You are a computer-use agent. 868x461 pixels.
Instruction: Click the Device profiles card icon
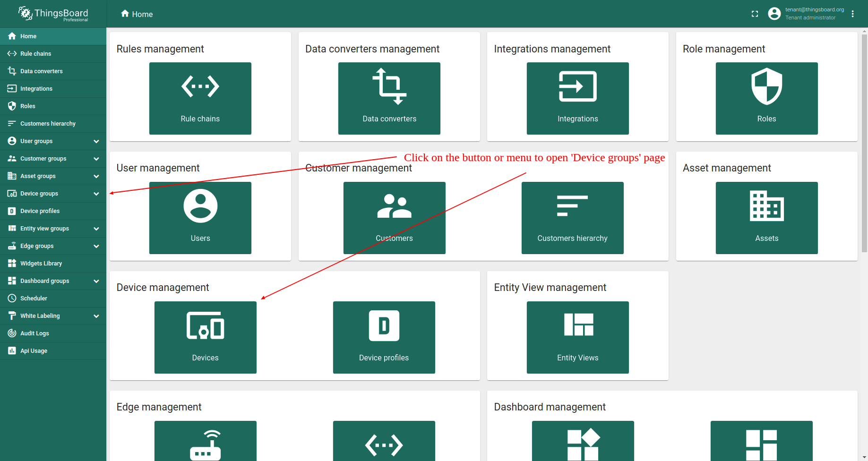(x=384, y=325)
